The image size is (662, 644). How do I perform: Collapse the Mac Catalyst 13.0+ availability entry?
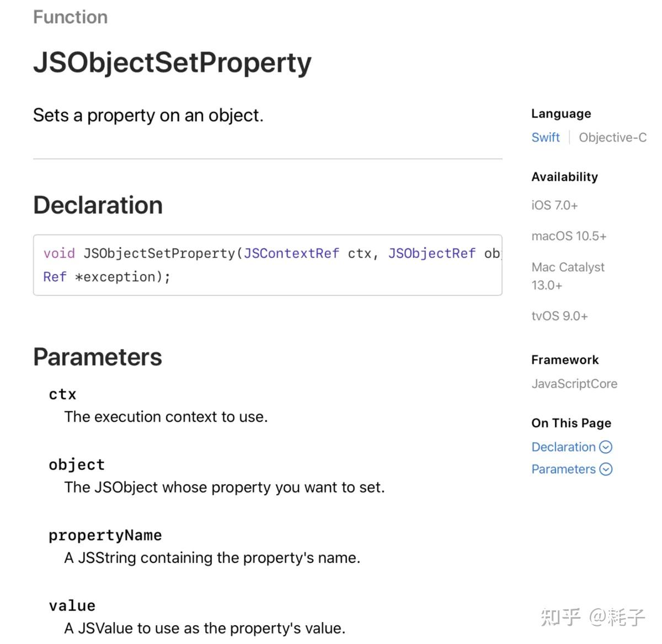click(568, 276)
